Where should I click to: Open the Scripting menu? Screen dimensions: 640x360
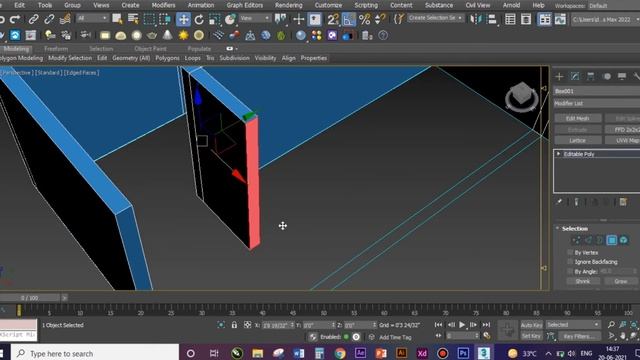point(366,5)
